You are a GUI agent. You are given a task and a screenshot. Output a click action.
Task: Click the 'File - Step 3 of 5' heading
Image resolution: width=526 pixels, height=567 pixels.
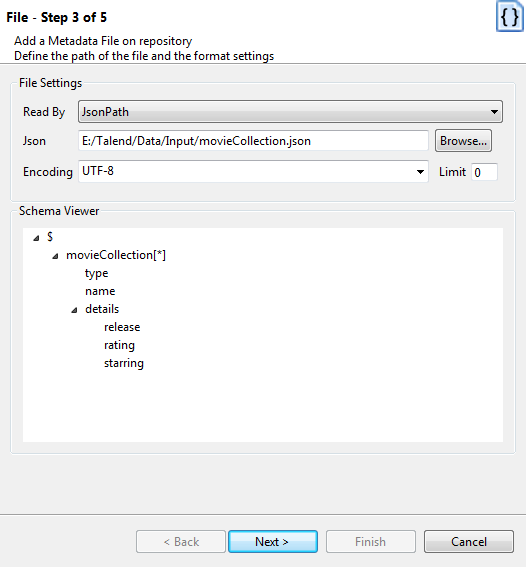click(57, 17)
